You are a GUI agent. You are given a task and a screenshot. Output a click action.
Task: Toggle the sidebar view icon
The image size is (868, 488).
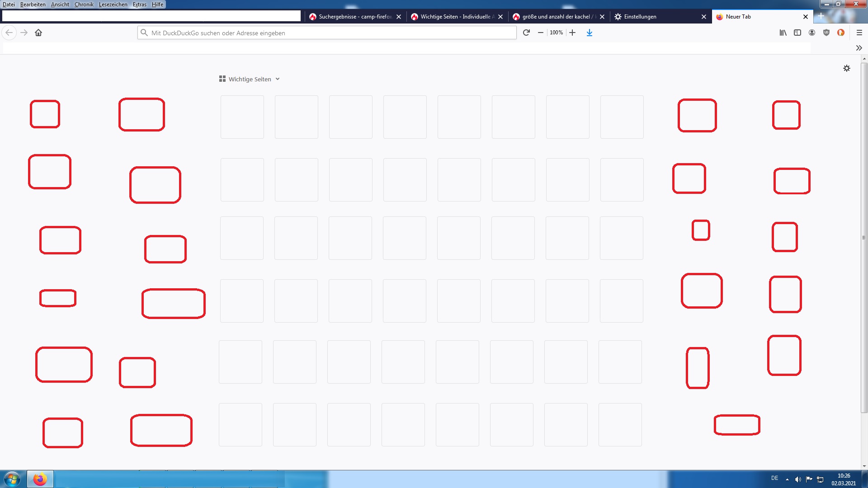click(x=797, y=33)
